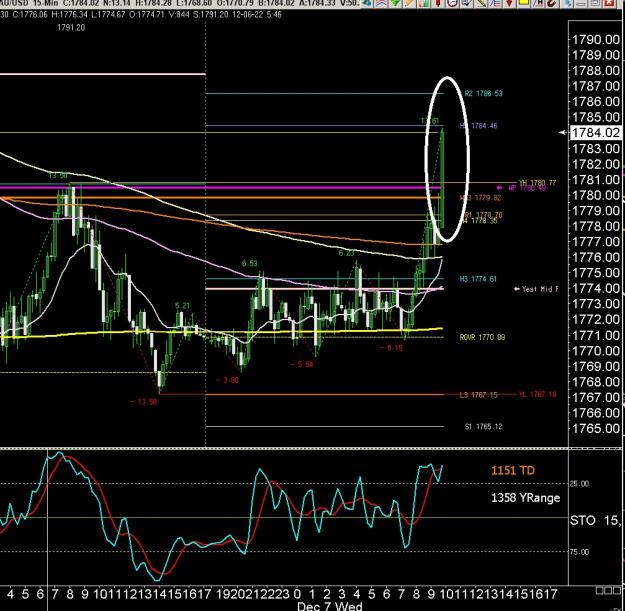Viewport: 625px width, 611px height.
Task: Open the clock time tool icon
Action: pyautogui.click(x=452, y=3)
